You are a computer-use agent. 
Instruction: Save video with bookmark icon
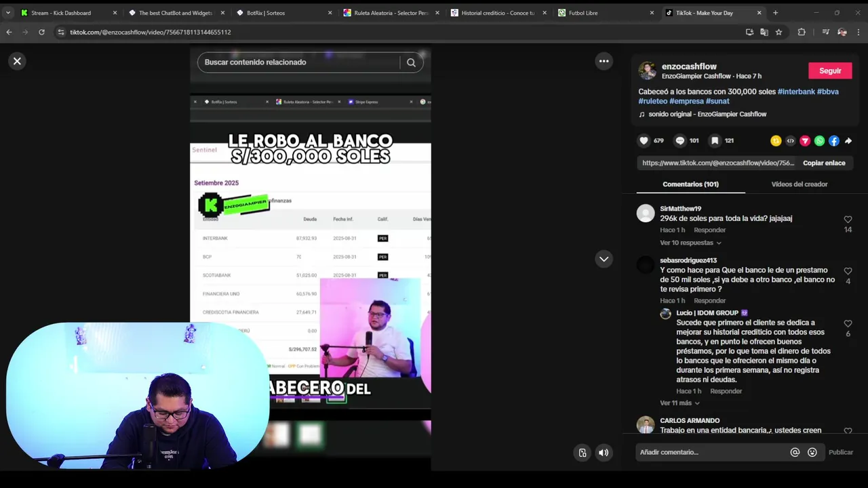715,140
